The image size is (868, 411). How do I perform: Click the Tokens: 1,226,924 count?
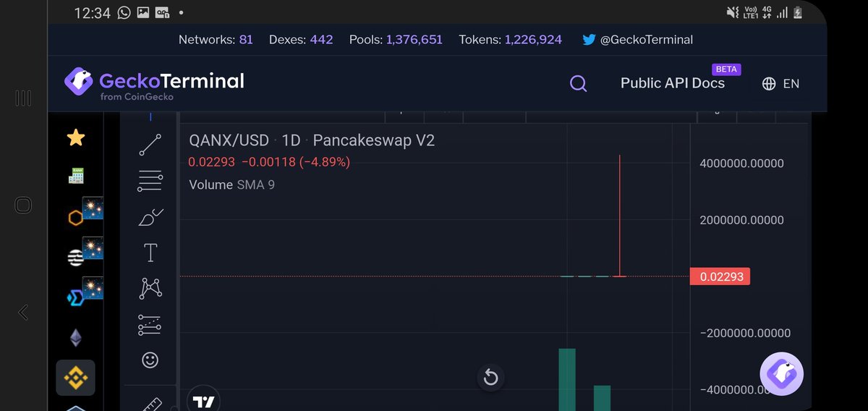point(510,40)
